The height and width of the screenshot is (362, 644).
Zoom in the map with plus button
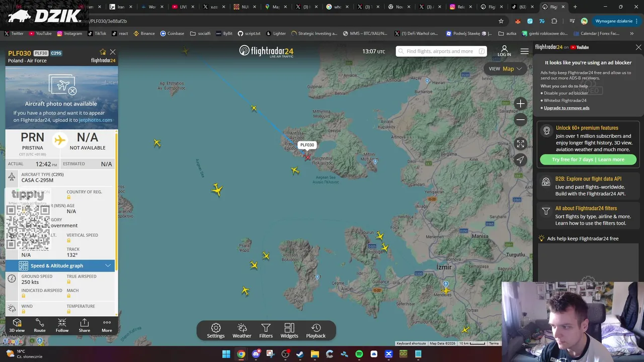point(520,104)
